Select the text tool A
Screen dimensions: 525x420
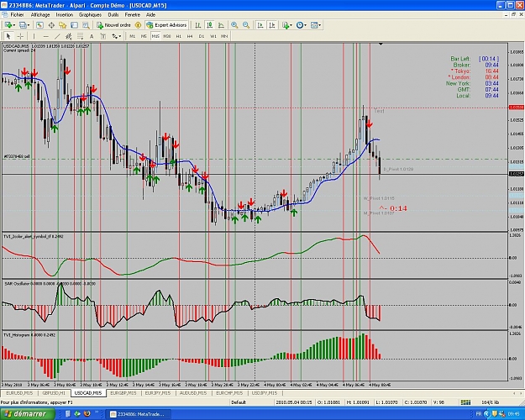tap(92, 36)
